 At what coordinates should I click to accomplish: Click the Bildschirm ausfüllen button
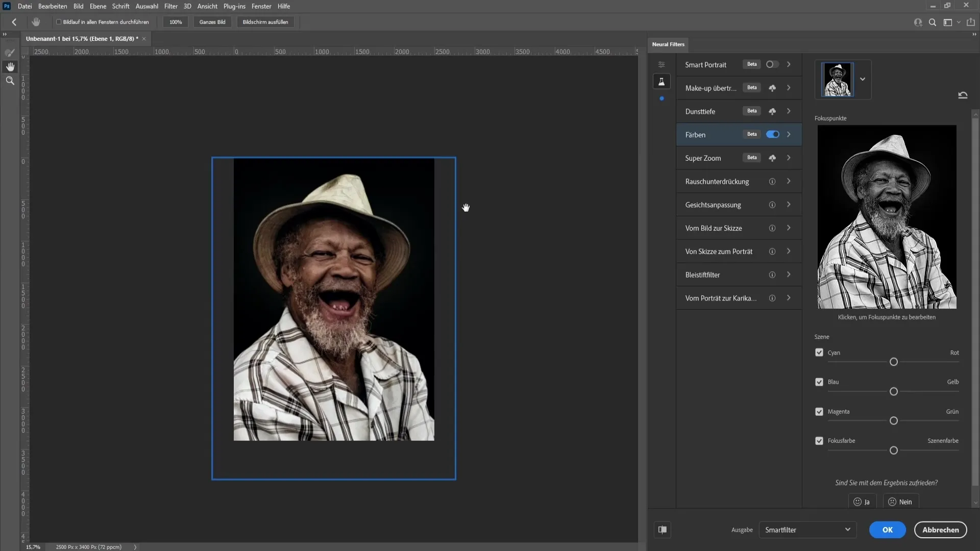pos(265,22)
